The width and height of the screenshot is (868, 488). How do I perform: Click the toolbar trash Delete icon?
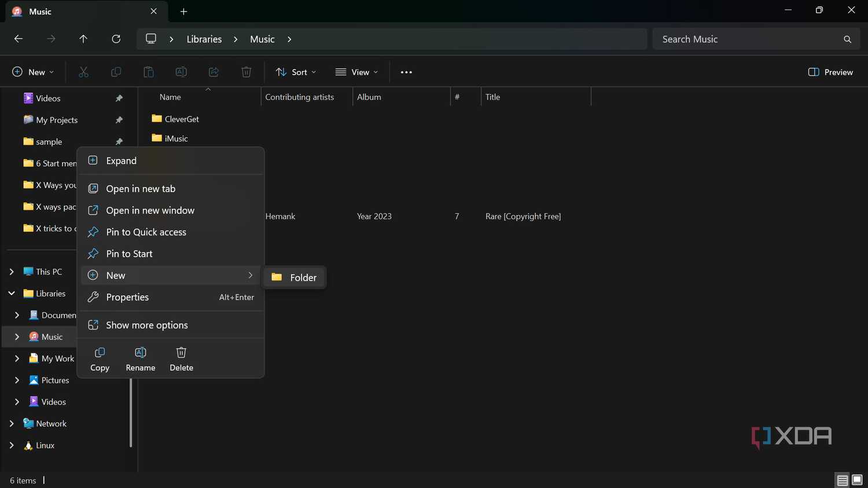(246, 72)
